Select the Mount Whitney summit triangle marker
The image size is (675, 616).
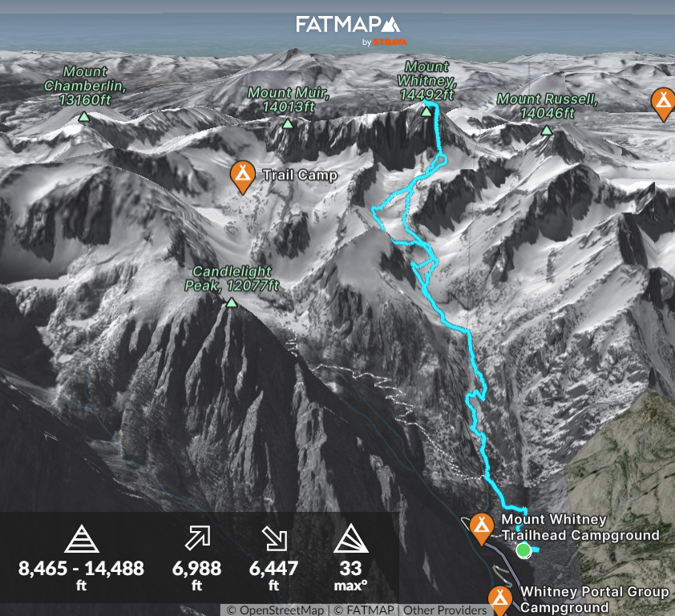click(426, 112)
